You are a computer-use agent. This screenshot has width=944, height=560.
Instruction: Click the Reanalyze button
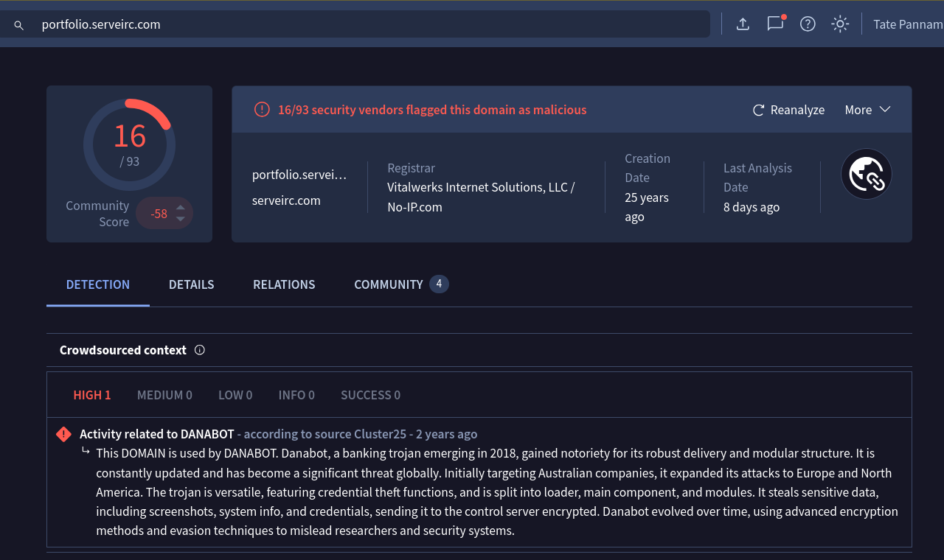pos(788,110)
